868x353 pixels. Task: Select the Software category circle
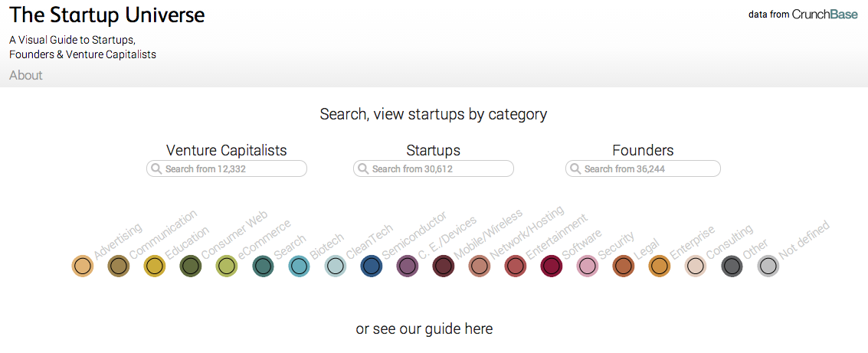click(x=552, y=266)
